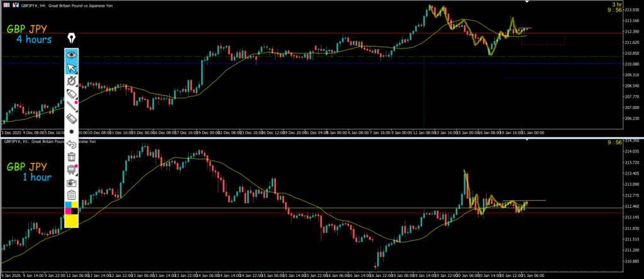Image resolution: width=644 pixels, height=279 pixels.
Task: Click the pen nib icon above the drawing toolbar
Action: (x=72, y=38)
